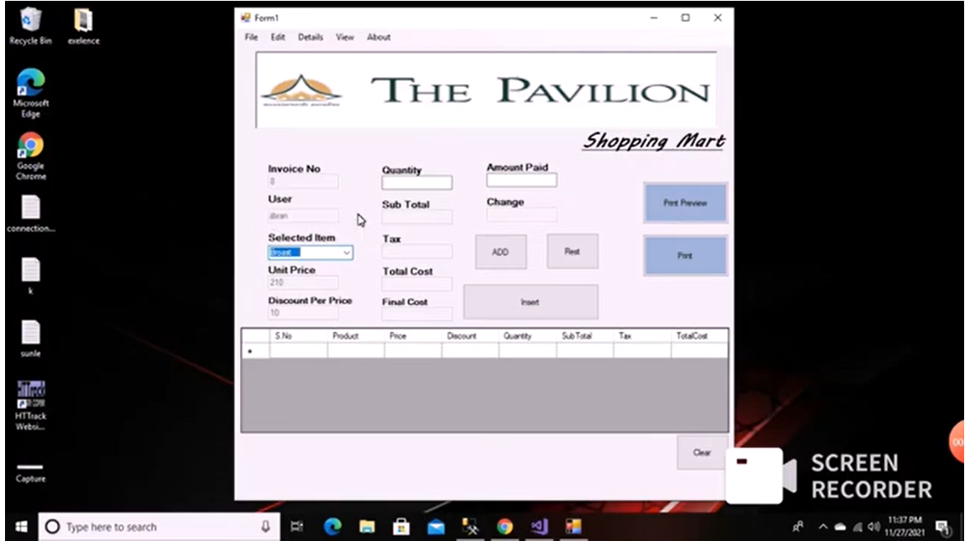The height and width of the screenshot is (541, 980).
Task: Switch to Visual Studio on the taskbar
Action: (x=538, y=527)
